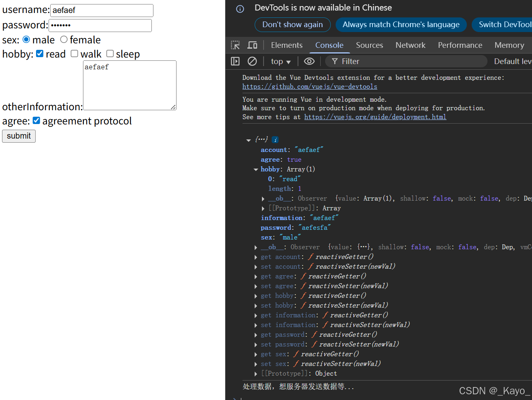Click the blue info badge next to {…}
532x400 pixels.
pyautogui.click(x=275, y=140)
